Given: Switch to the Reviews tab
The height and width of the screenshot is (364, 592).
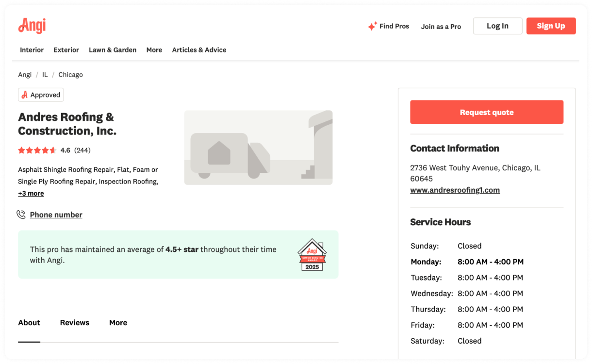Looking at the screenshot, I should (x=75, y=322).
